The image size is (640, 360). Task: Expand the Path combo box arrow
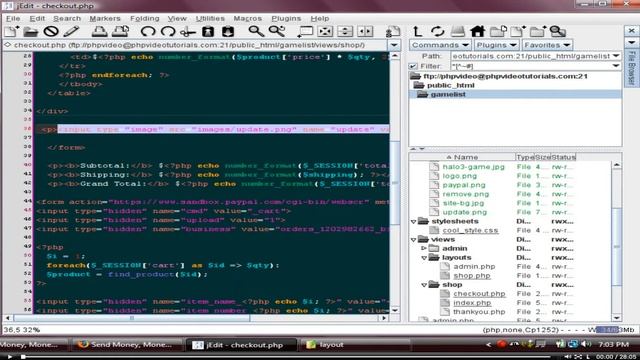tap(616, 56)
